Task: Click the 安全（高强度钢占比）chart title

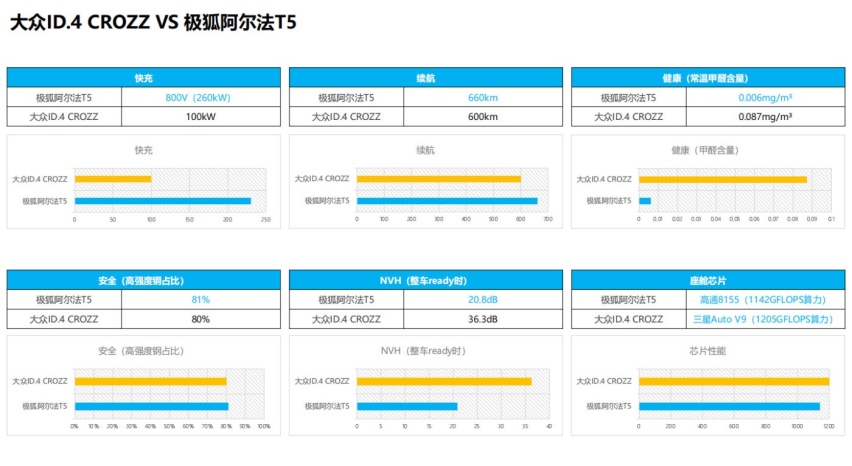Action: pyautogui.click(x=141, y=351)
